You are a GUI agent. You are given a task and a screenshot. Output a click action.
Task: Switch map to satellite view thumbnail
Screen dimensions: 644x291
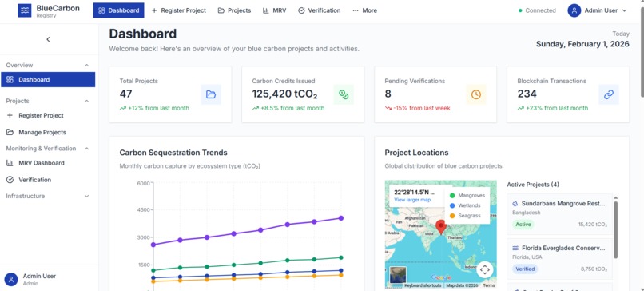398,275
